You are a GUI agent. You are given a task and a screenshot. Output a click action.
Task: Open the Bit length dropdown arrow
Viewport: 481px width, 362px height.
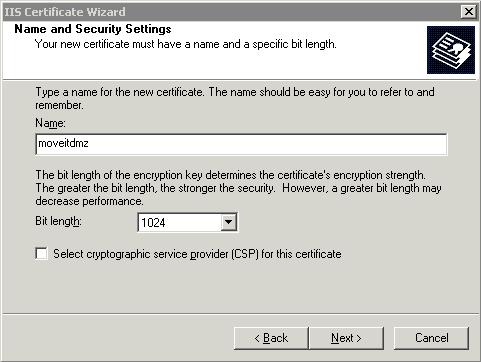coord(229,222)
